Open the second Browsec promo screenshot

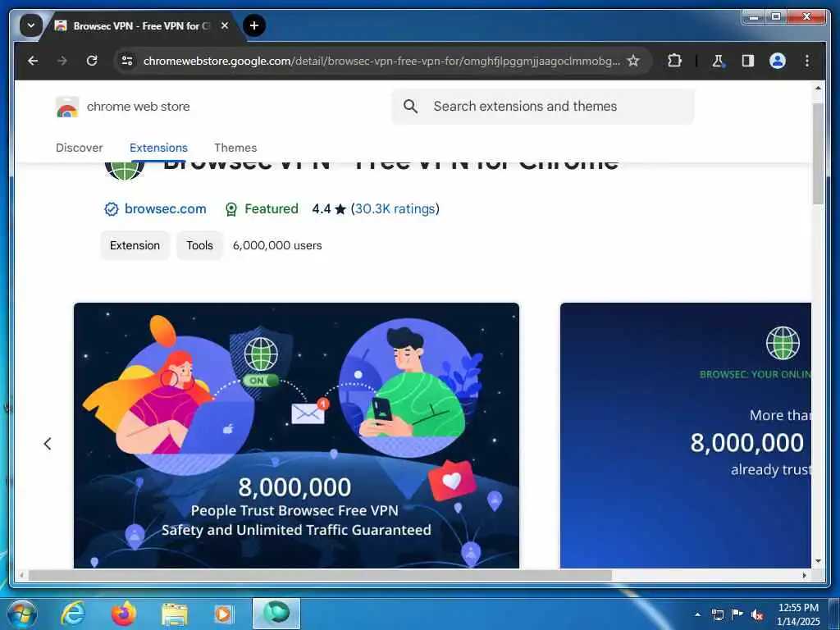coord(686,436)
